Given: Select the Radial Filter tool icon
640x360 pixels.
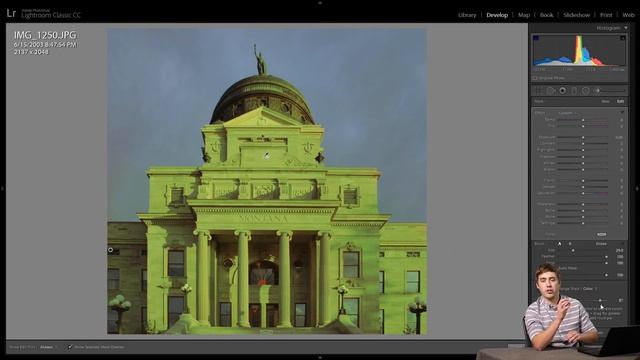Looking at the screenshot, I should click(585, 90).
